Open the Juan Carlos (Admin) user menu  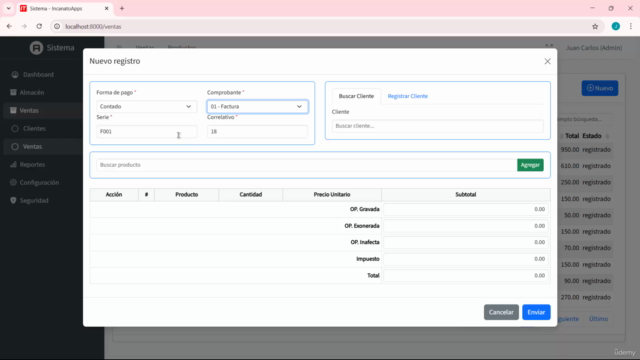[x=594, y=48]
